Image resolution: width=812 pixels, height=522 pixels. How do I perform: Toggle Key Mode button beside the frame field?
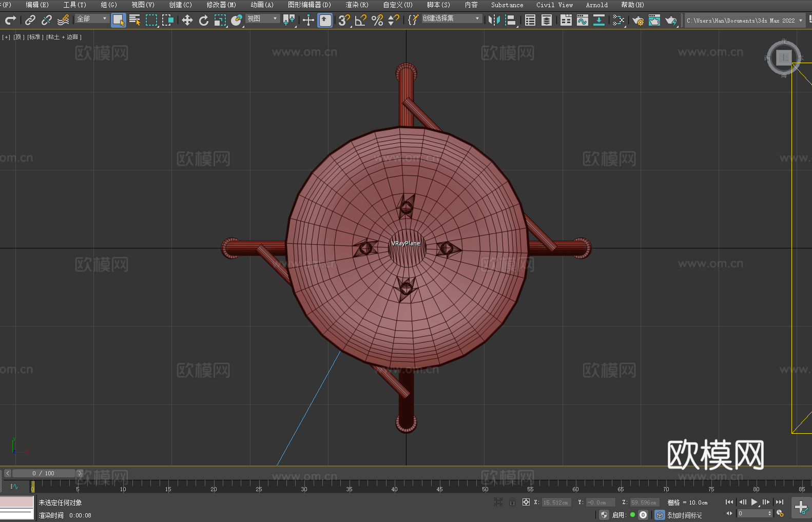[729, 513]
